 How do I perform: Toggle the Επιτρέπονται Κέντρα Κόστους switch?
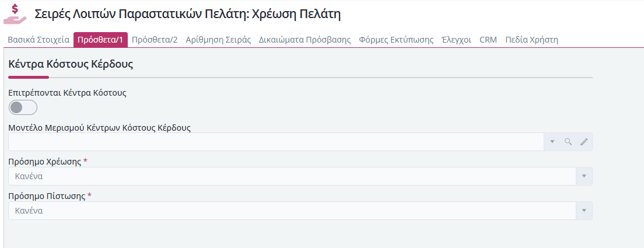point(23,107)
